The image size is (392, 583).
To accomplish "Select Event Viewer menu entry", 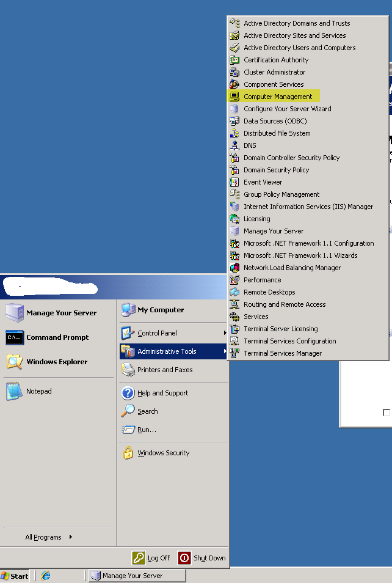I will [263, 182].
